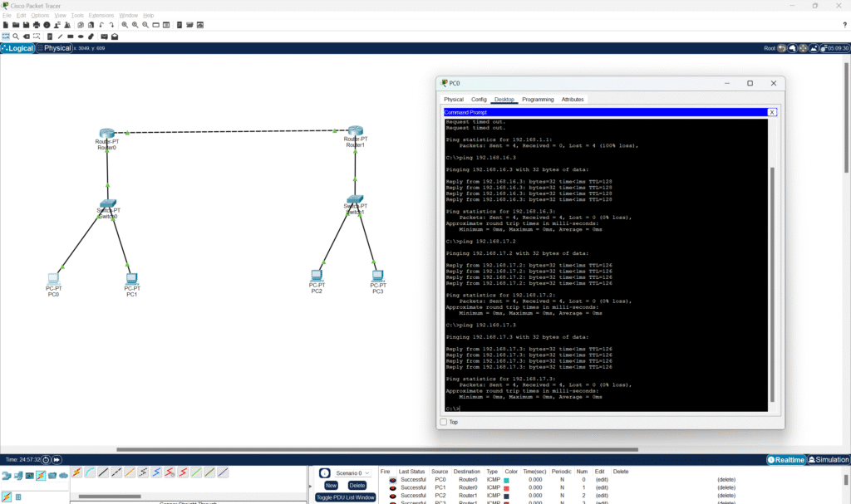Image resolution: width=851 pixels, height=504 pixels.
Task: Open Switch0 device on the canvas
Action: [x=108, y=203]
